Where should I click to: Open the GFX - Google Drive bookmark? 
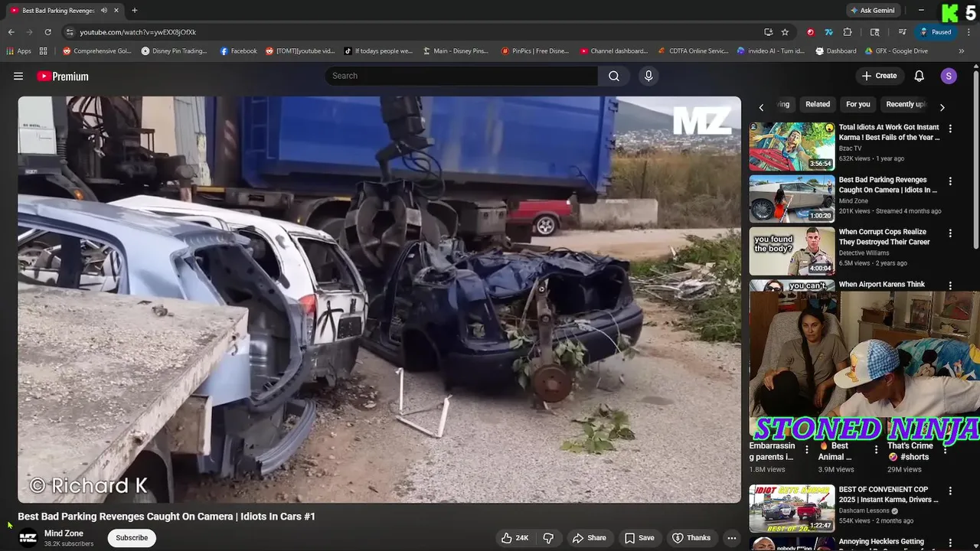[897, 51]
